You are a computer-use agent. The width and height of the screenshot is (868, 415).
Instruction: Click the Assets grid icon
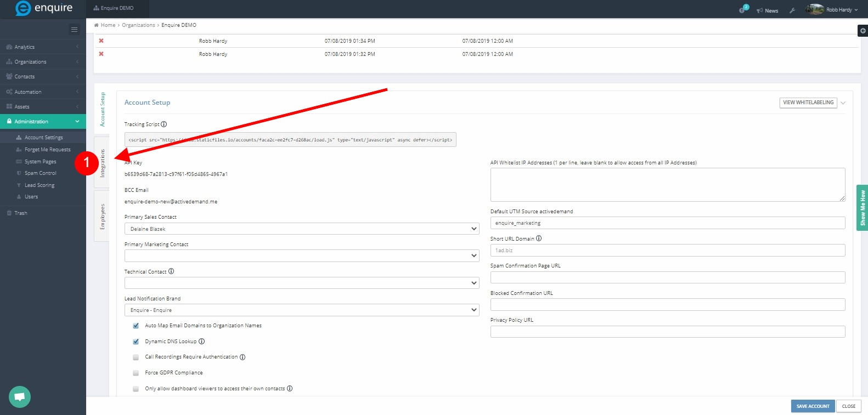tap(9, 107)
